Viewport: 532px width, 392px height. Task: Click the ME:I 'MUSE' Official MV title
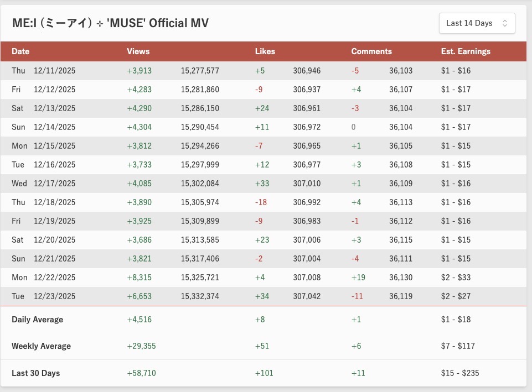click(110, 23)
